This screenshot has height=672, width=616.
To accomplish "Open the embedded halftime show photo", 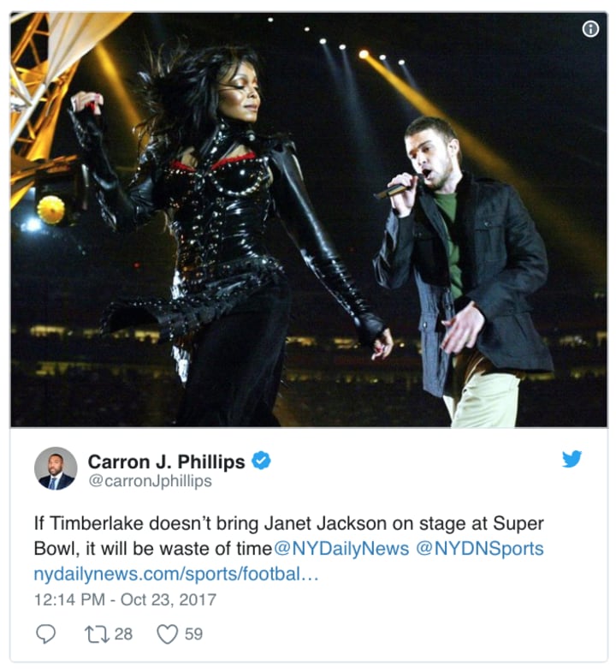I will pos(309,219).
